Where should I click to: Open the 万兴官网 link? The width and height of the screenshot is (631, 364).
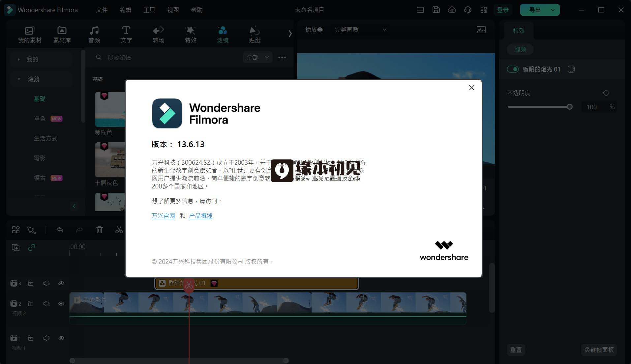163,216
